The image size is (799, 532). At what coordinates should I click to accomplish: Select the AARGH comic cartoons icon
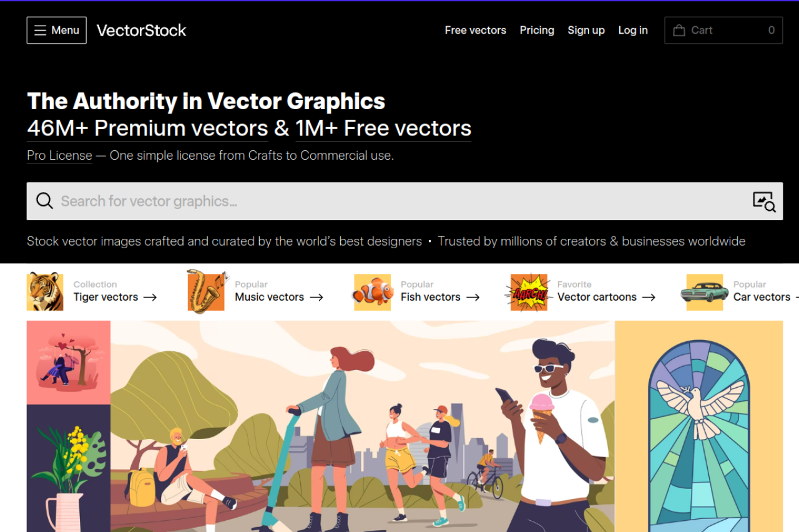pyautogui.click(x=529, y=292)
